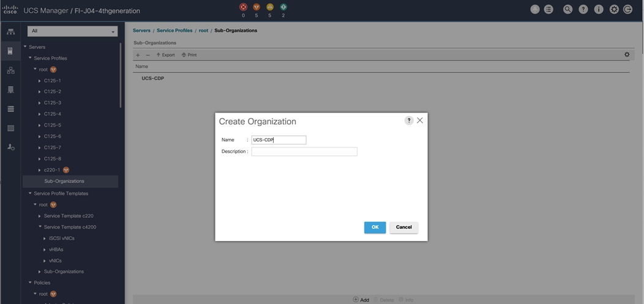
Task: Click Servers breadcrumb link
Action: (141, 31)
